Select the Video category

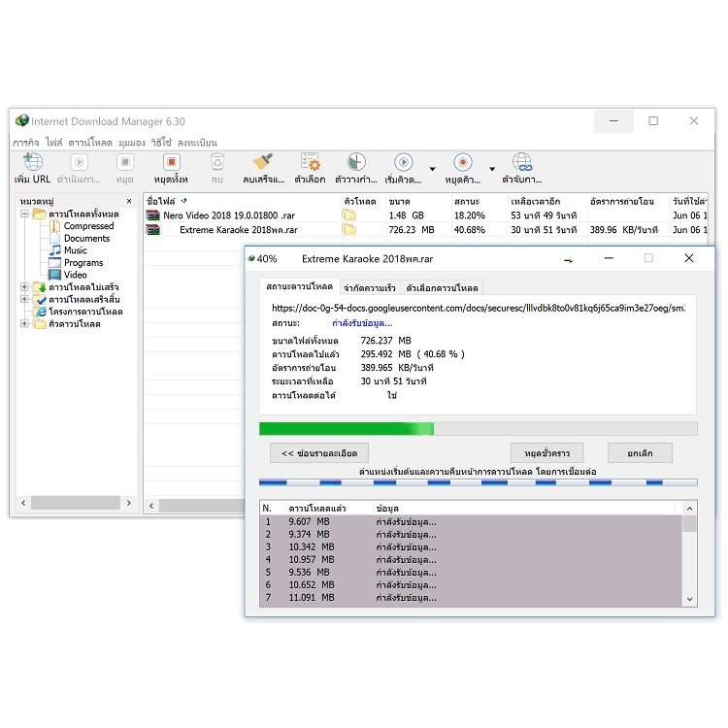coord(75,275)
